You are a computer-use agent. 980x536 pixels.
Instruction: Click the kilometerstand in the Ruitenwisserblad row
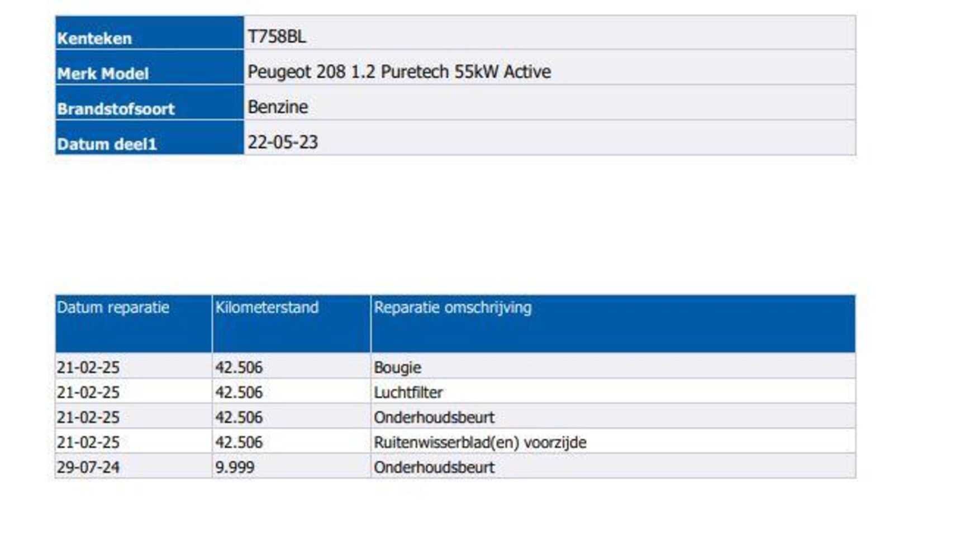click(x=239, y=442)
